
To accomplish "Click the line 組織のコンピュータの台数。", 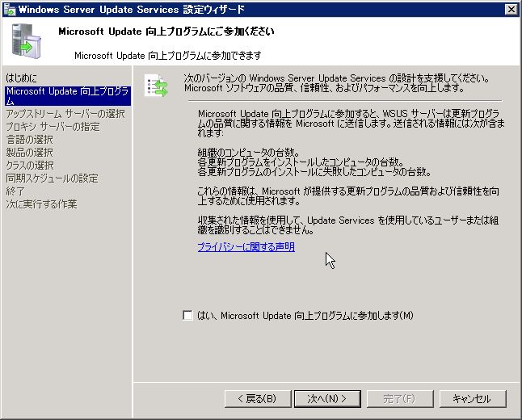I will [249, 153].
